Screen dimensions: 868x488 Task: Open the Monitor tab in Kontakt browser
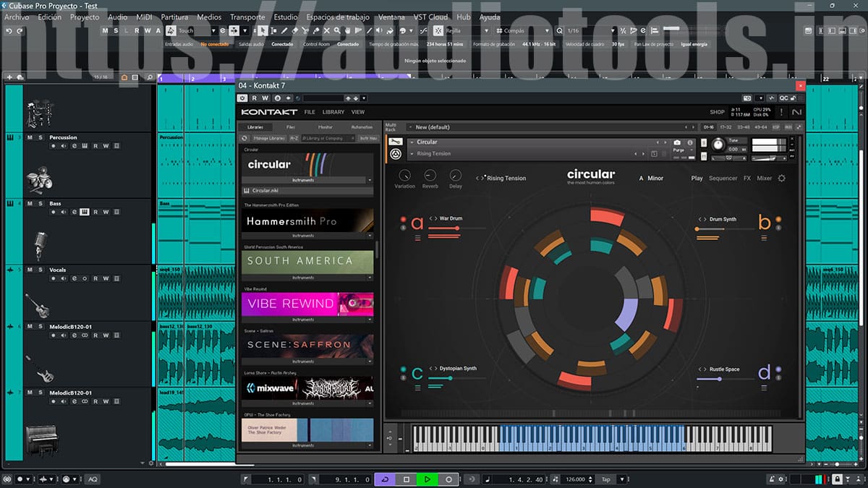click(x=325, y=127)
